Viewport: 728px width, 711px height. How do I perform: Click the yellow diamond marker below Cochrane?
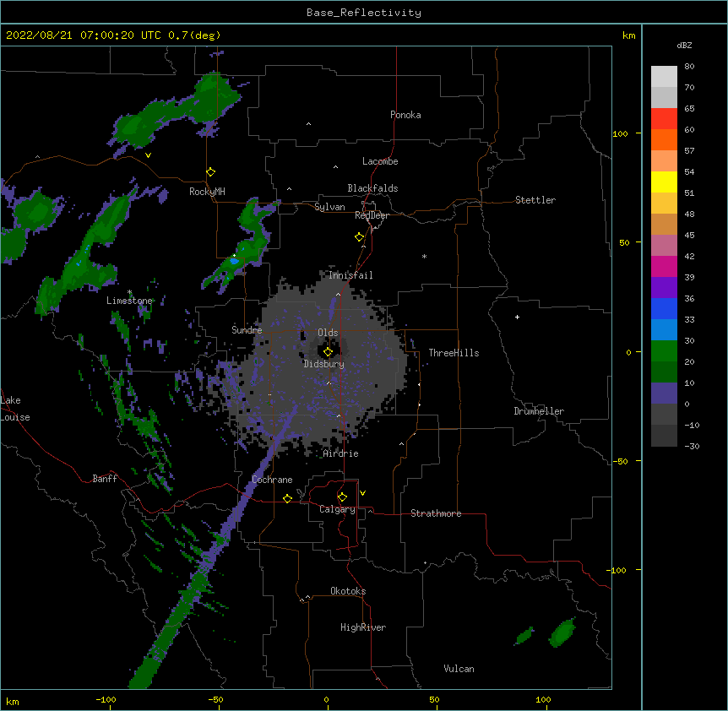click(x=287, y=498)
